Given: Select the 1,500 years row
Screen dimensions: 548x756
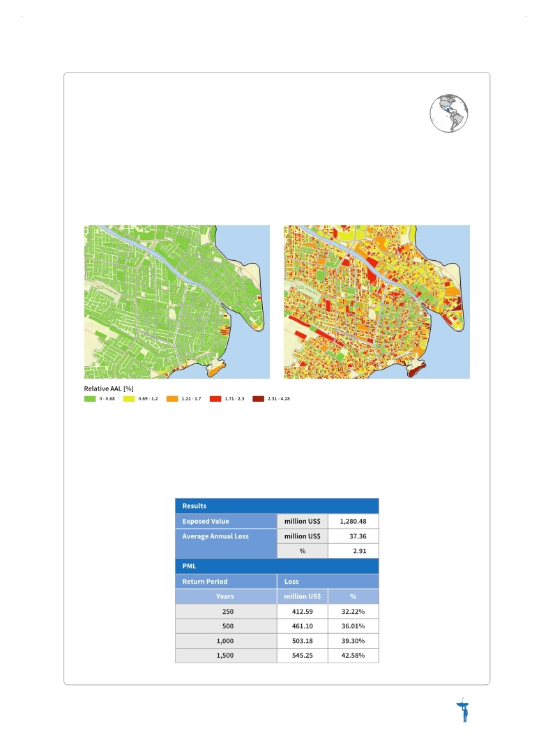Looking at the screenshot, I should coord(277,656).
